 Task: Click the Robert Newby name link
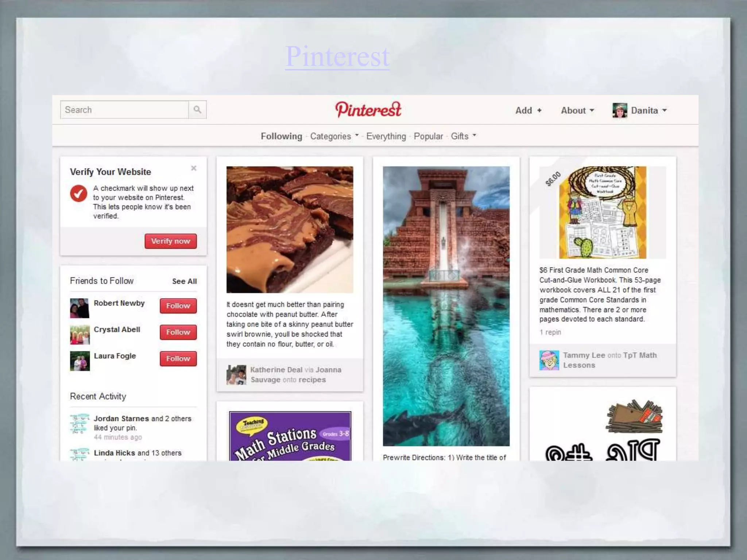119,303
